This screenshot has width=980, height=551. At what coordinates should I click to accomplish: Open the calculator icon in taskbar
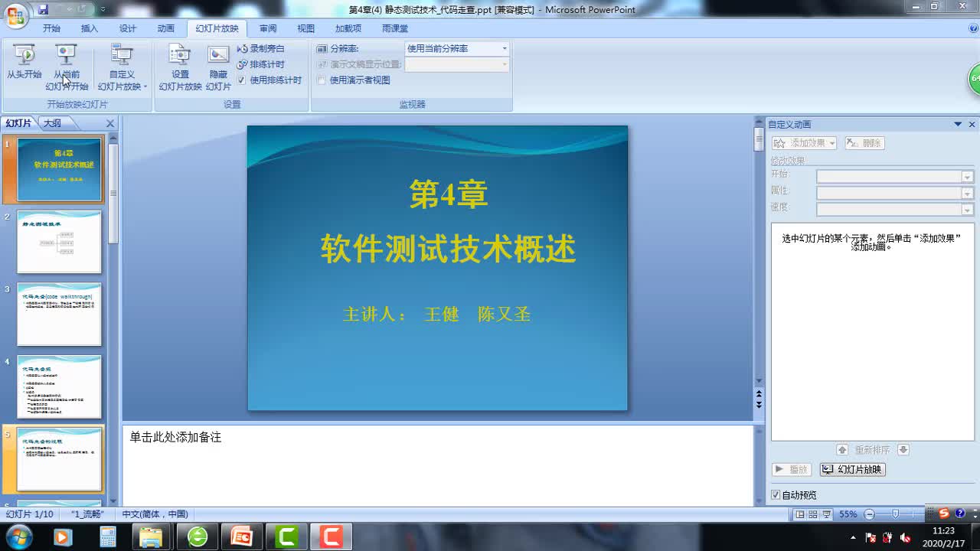[108, 536]
